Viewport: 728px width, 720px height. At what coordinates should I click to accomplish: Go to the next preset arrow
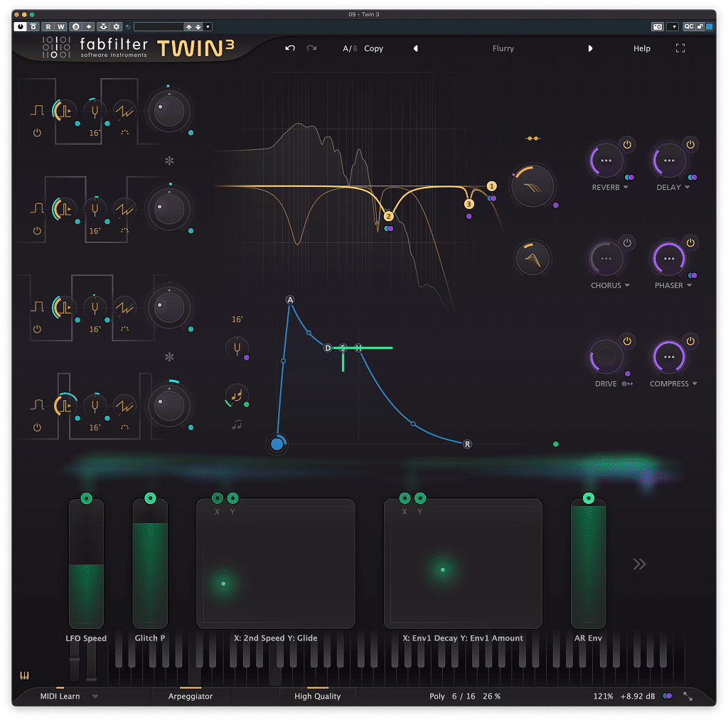pyautogui.click(x=590, y=48)
